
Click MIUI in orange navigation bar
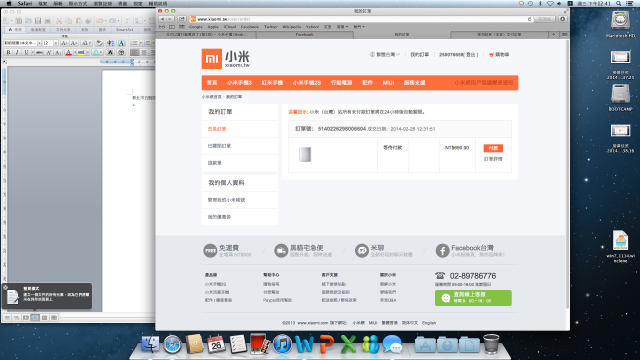tap(388, 82)
